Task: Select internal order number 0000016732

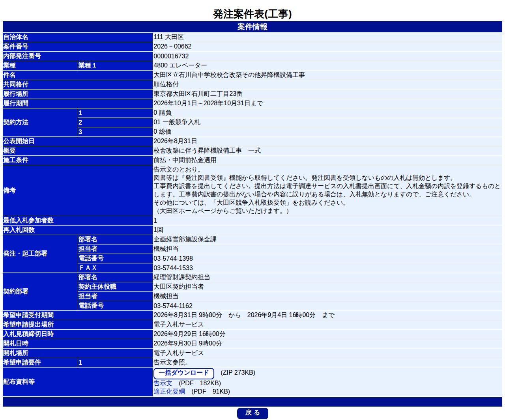Action: pos(171,56)
